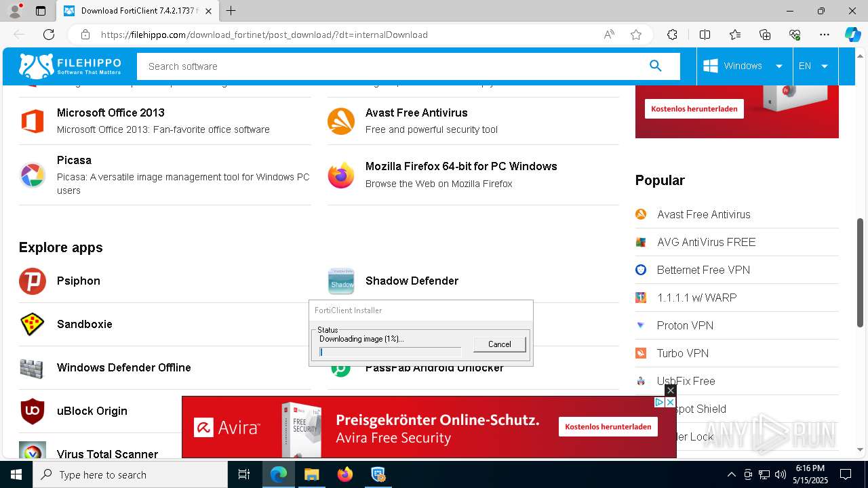Open the Copilot icon in Edge

point(852,35)
